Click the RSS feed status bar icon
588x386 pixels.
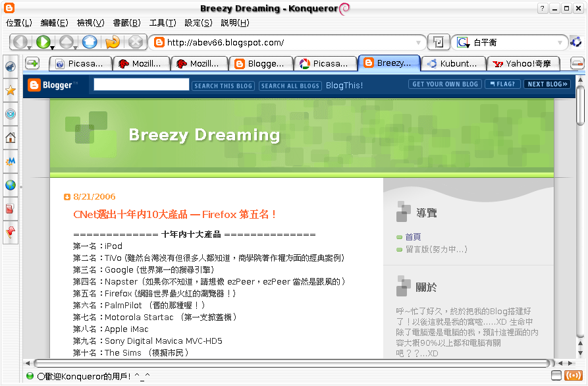point(574,375)
